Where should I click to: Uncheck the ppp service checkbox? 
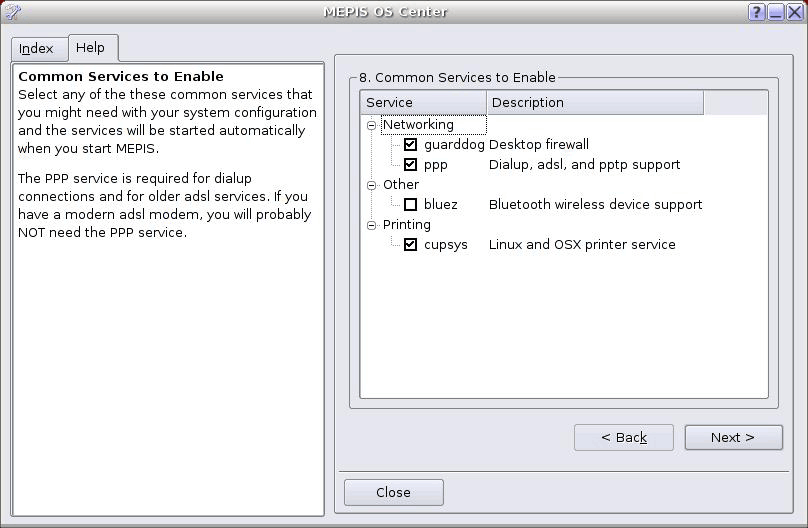point(410,164)
